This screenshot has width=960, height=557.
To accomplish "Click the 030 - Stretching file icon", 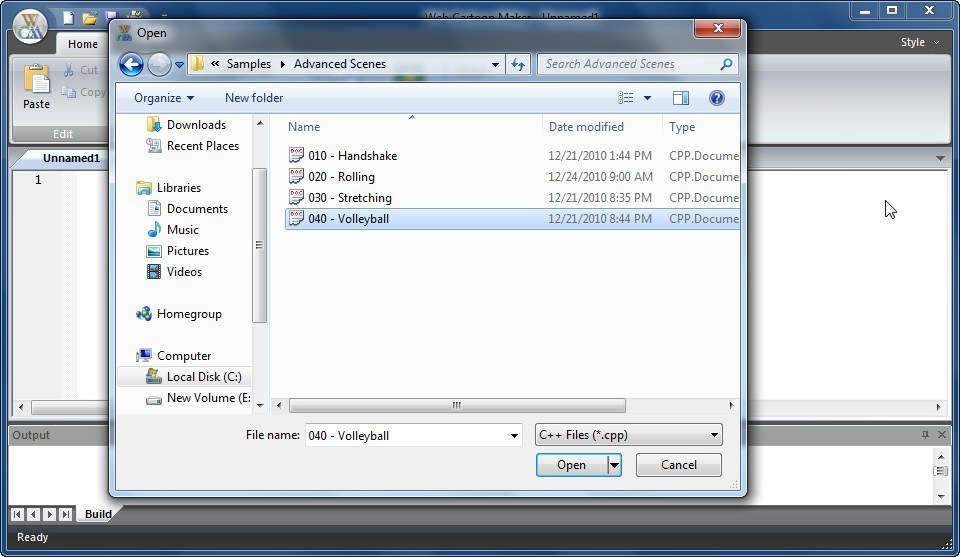I will pyautogui.click(x=296, y=197).
